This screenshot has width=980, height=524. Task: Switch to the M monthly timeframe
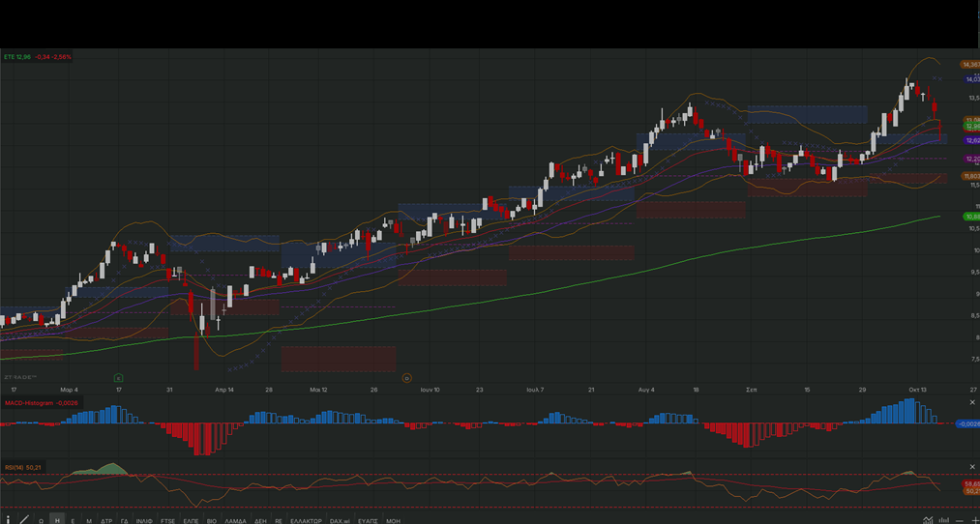[89, 521]
